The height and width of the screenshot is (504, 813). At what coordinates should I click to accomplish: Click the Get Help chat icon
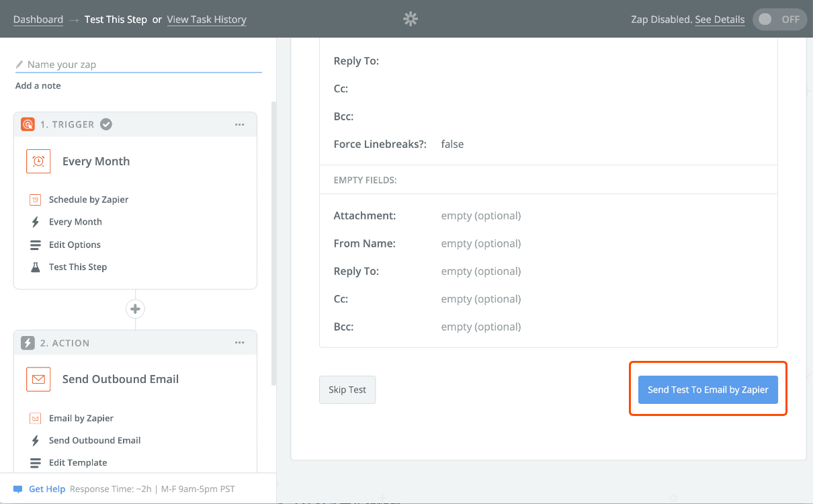click(x=18, y=489)
